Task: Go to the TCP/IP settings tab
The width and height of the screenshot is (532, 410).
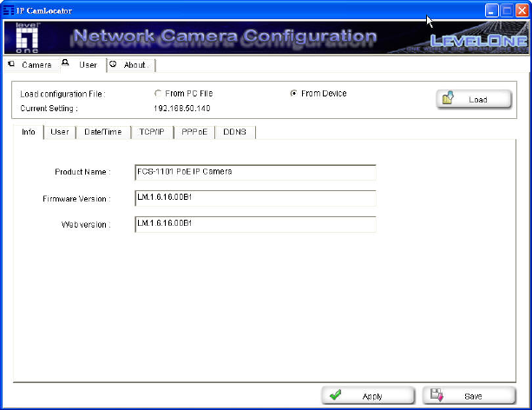Action: (151, 132)
